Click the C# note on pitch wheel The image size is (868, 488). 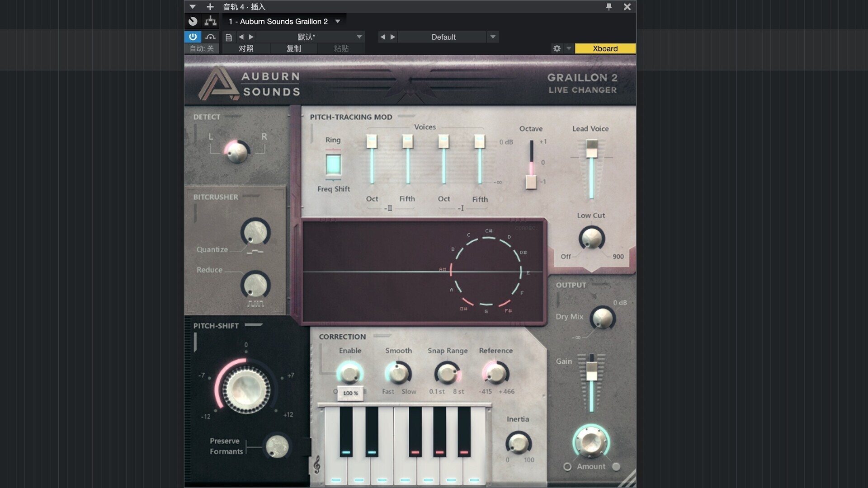[489, 231]
